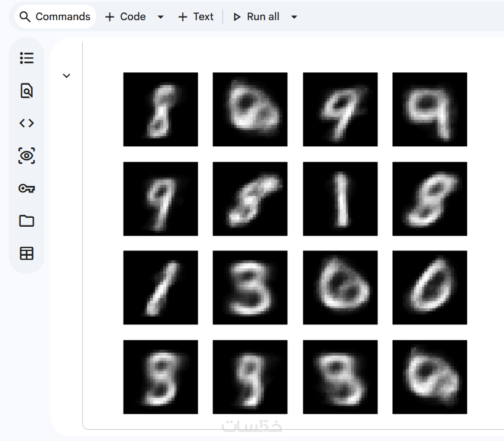This screenshot has height=441, width=504.
Task: Open the Commands search box
Action: click(x=55, y=17)
